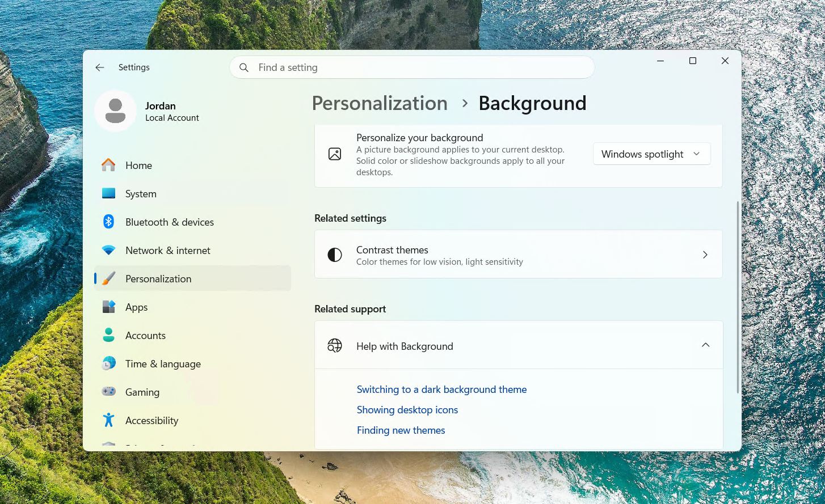Image resolution: width=825 pixels, height=504 pixels.
Task: Click the Accessibility figure icon
Action: [108, 420]
